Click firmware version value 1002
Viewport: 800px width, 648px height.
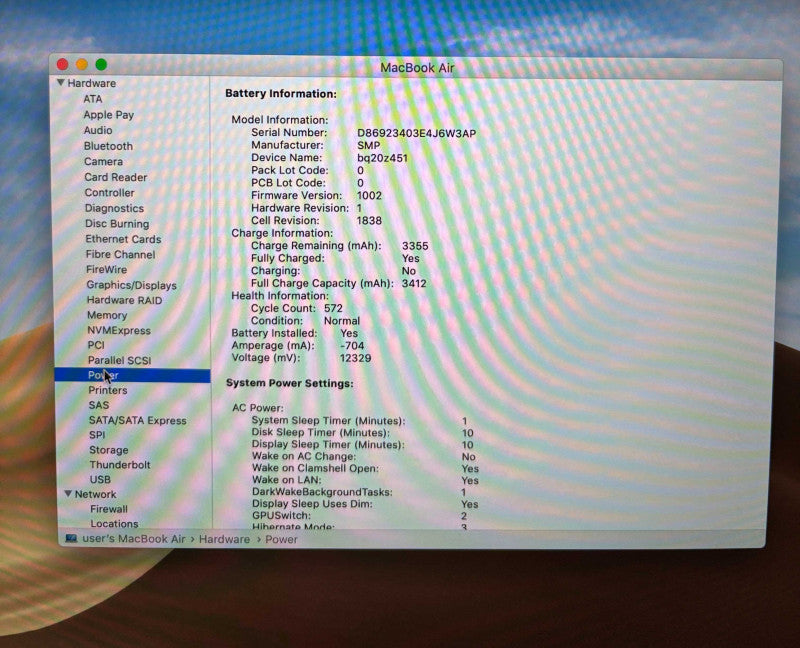369,195
